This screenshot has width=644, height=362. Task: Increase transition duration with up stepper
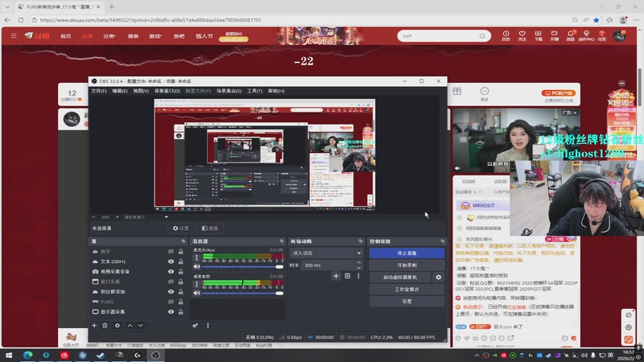pos(358,263)
